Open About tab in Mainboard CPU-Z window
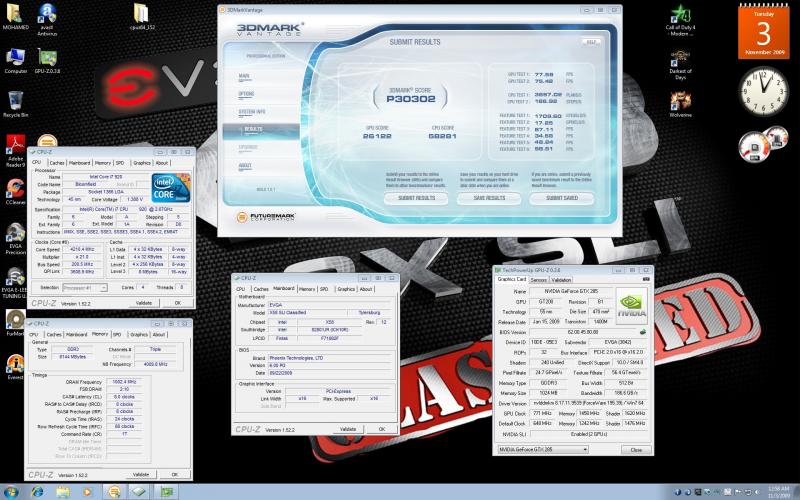This screenshot has height=500, width=800. click(x=366, y=289)
